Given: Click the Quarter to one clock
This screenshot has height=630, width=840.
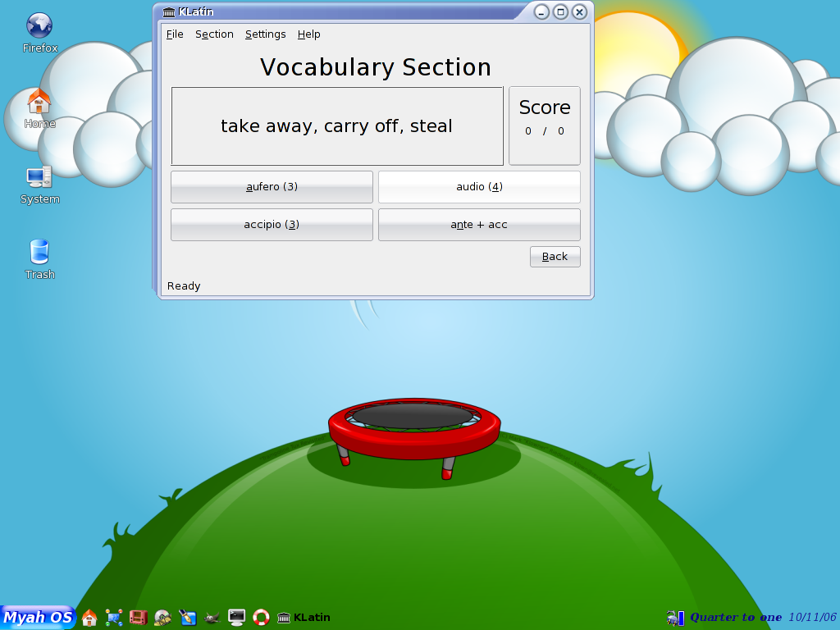Looking at the screenshot, I should 736,617.
